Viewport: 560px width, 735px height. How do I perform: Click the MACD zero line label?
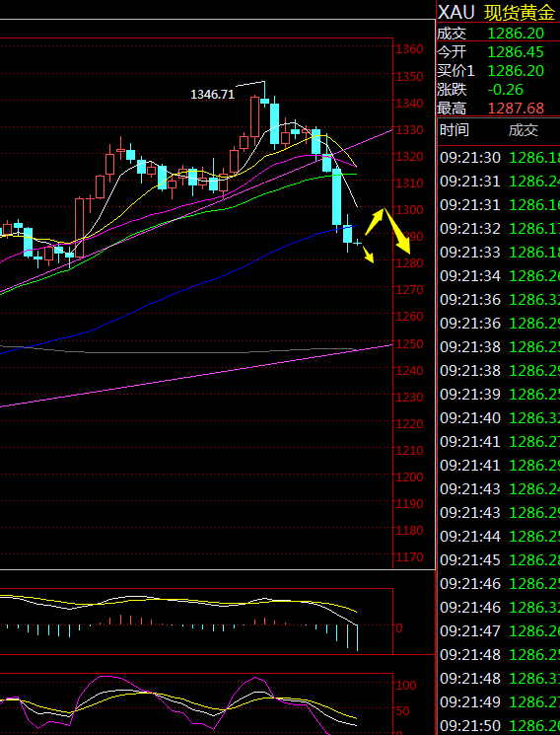(398, 628)
